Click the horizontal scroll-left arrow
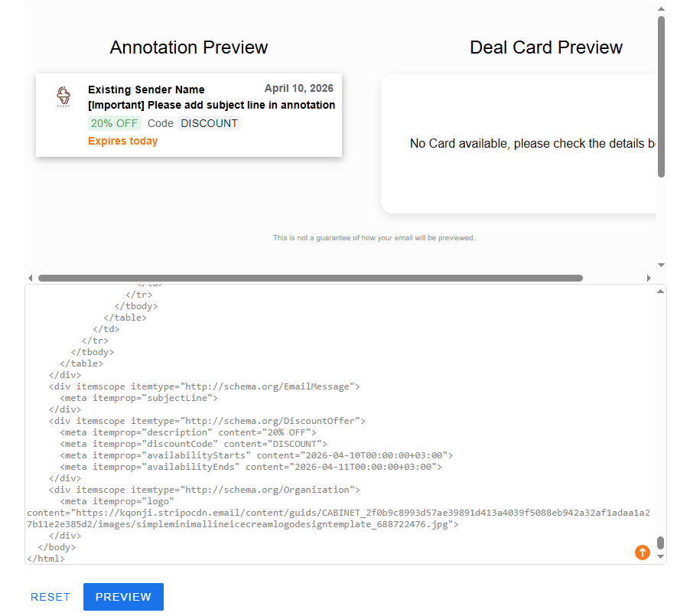This screenshot has height=616, width=690. (30, 278)
